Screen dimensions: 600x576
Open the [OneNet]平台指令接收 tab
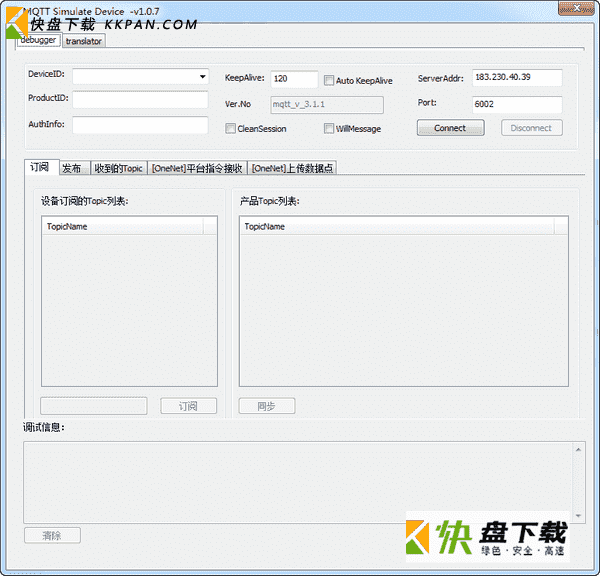[197, 168]
